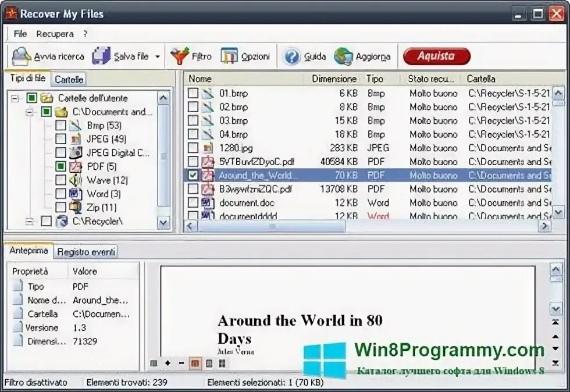Click the 01.bmp file icon
570x392 pixels.
click(x=208, y=94)
